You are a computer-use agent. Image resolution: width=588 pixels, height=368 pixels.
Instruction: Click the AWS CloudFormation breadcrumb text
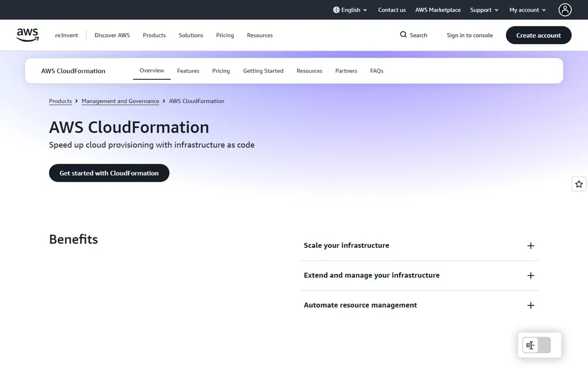click(197, 101)
